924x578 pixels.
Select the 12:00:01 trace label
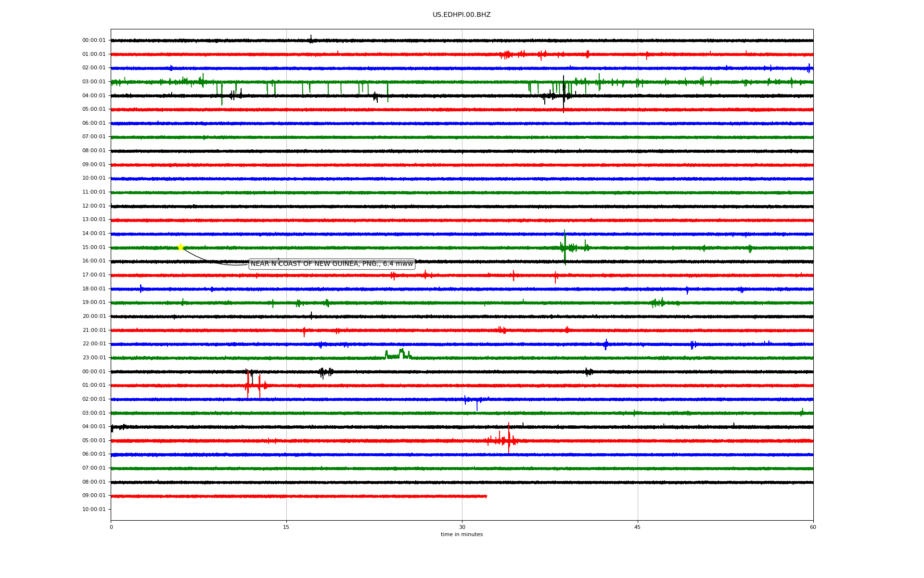point(94,206)
